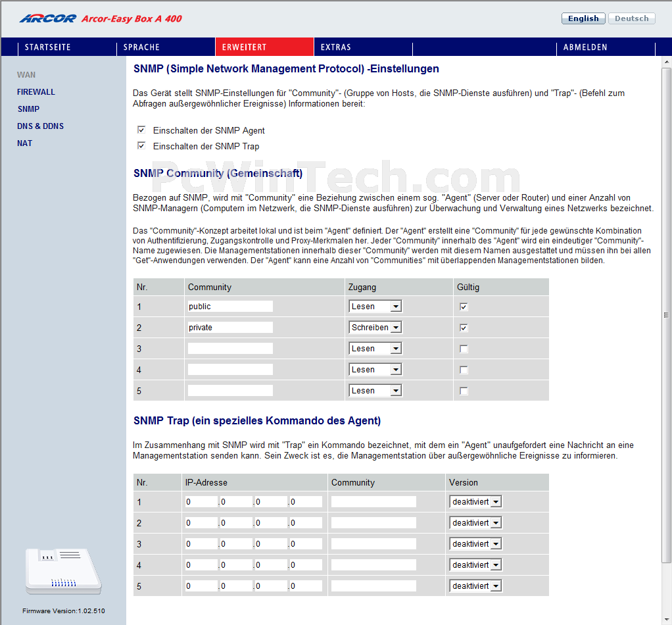Image resolution: width=672 pixels, height=625 pixels.
Task: Open Version dropdown for trap row 3
Action: [x=475, y=543]
